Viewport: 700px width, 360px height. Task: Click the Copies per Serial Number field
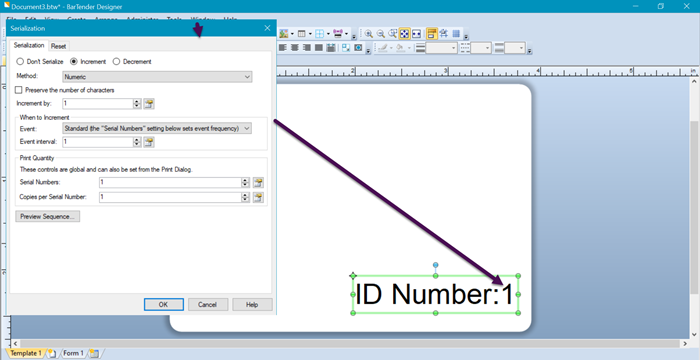tap(170, 197)
